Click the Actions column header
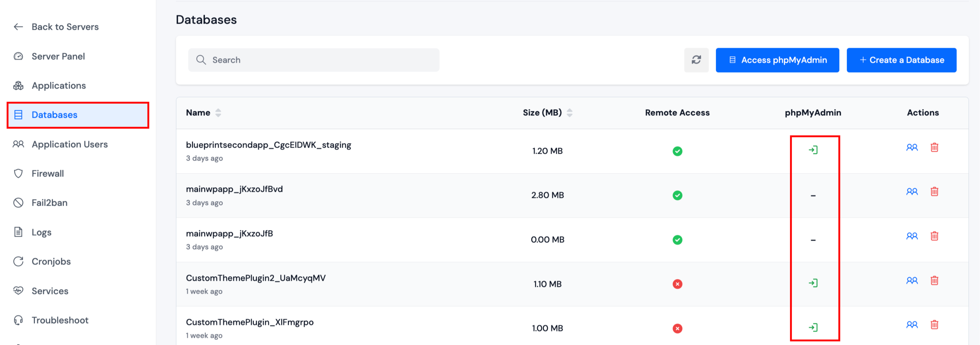 click(x=923, y=113)
